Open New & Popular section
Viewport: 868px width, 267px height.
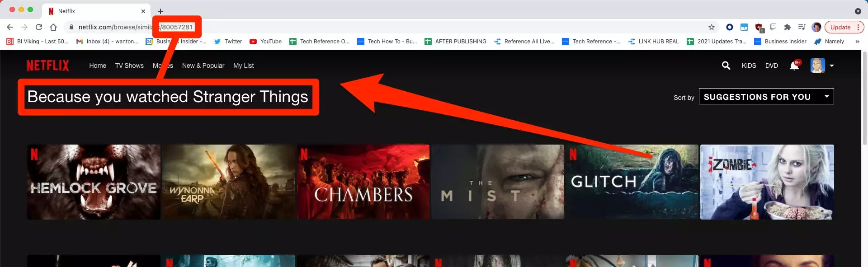coord(203,66)
